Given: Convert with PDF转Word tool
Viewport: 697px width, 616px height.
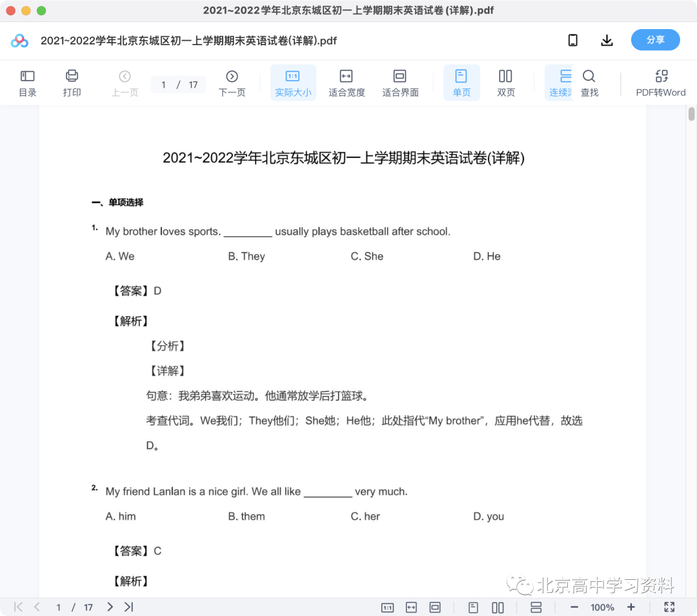Looking at the screenshot, I should (x=661, y=83).
